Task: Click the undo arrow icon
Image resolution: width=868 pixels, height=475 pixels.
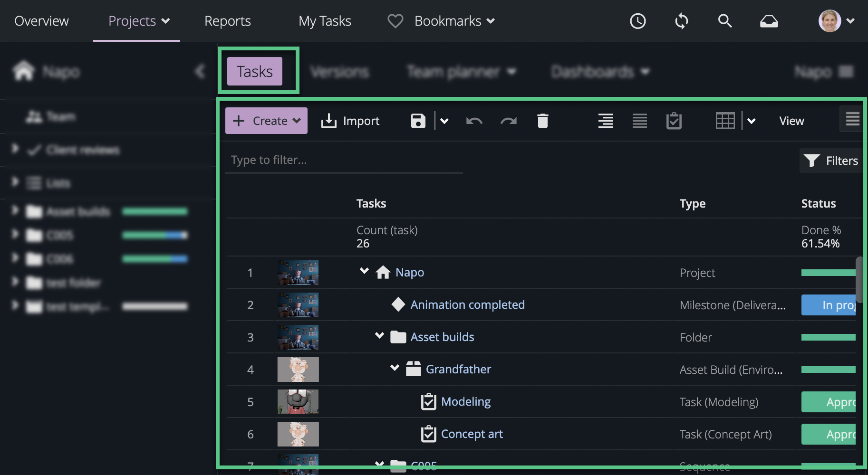Action: [x=474, y=121]
